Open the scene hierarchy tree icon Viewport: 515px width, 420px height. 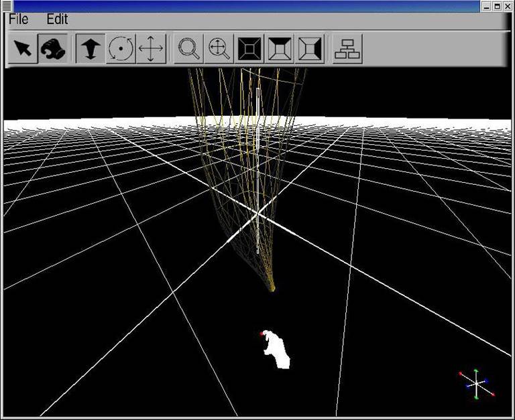tap(347, 48)
